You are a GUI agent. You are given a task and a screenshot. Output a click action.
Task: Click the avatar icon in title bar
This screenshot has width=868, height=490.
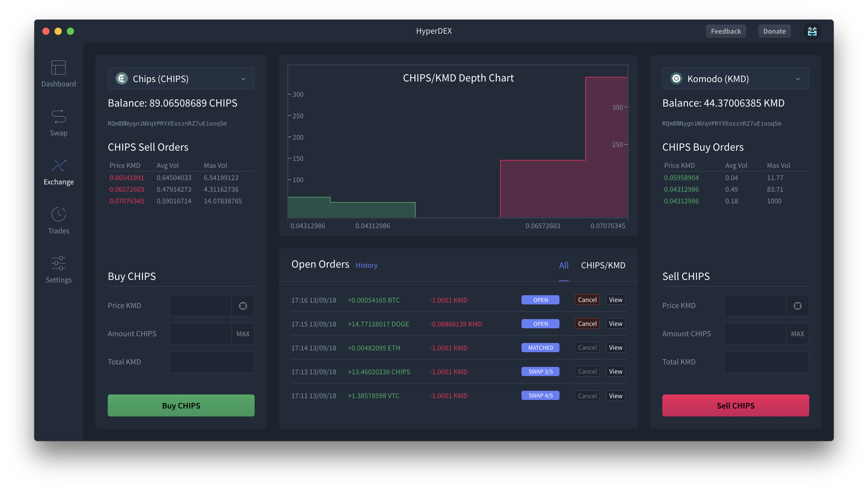[x=812, y=31]
